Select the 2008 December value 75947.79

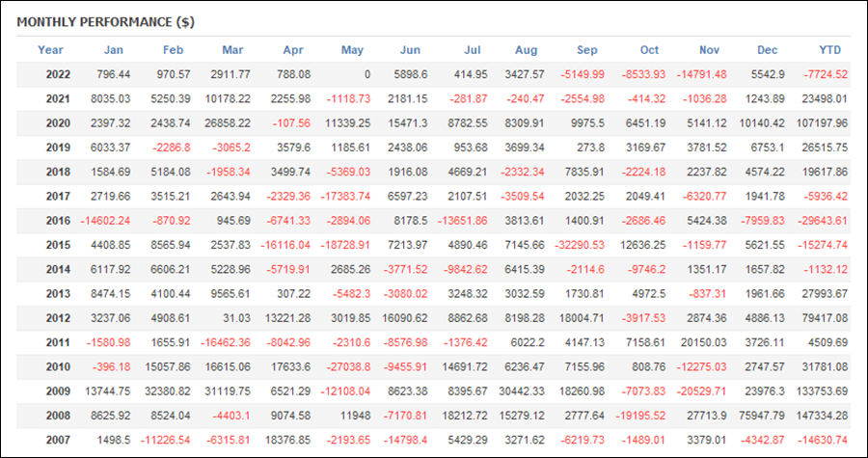(x=761, y=416)
